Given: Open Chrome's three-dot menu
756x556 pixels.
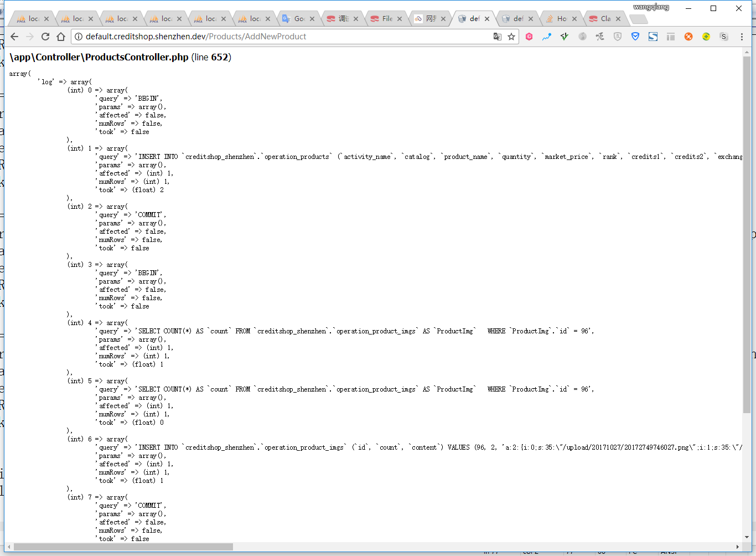Looking at the screenshot, I should pyautogui.click(x=742, y=37).
